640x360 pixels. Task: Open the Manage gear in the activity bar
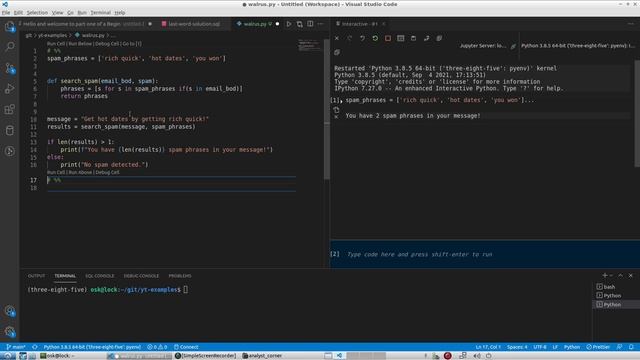pyautogui.click(x=9, y=332)
